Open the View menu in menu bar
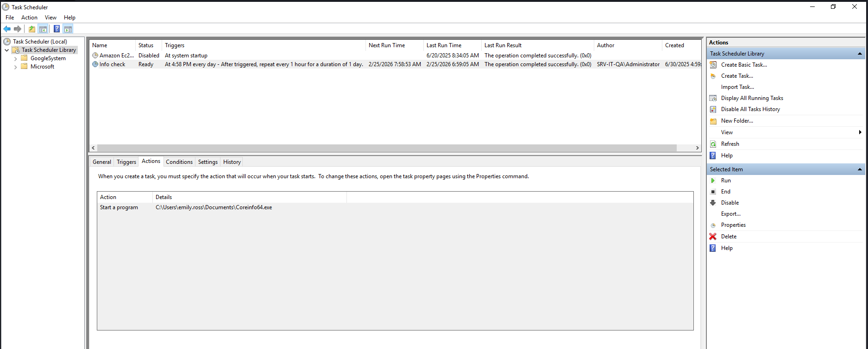The image size is (868, 349). click(50, 18)
